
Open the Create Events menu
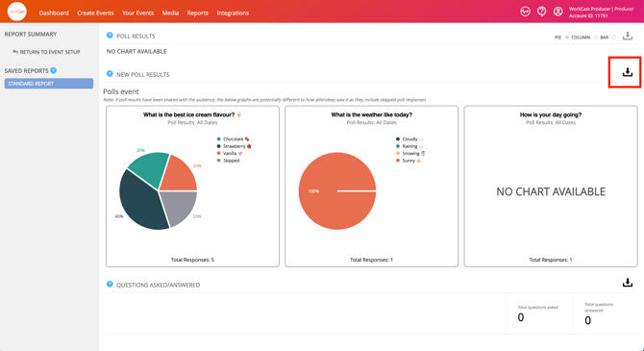95,13
